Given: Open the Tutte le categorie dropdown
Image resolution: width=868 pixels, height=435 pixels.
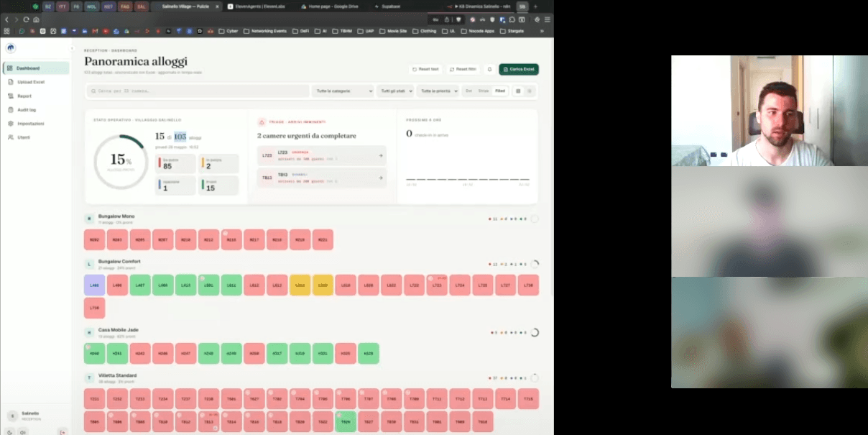Looking at the screenshot, I should tap(343, 91).
